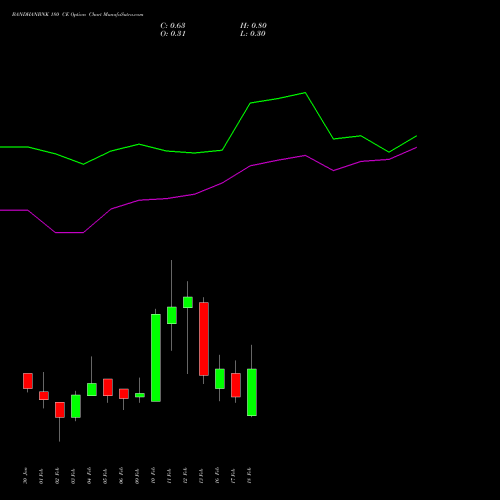Select the red candle above 05 Feb
500x500 pixels.
pos(108,387)
